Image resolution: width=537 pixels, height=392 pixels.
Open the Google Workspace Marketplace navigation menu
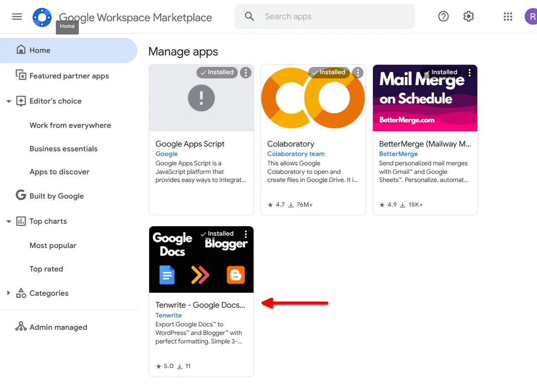(x=17, y=17)
